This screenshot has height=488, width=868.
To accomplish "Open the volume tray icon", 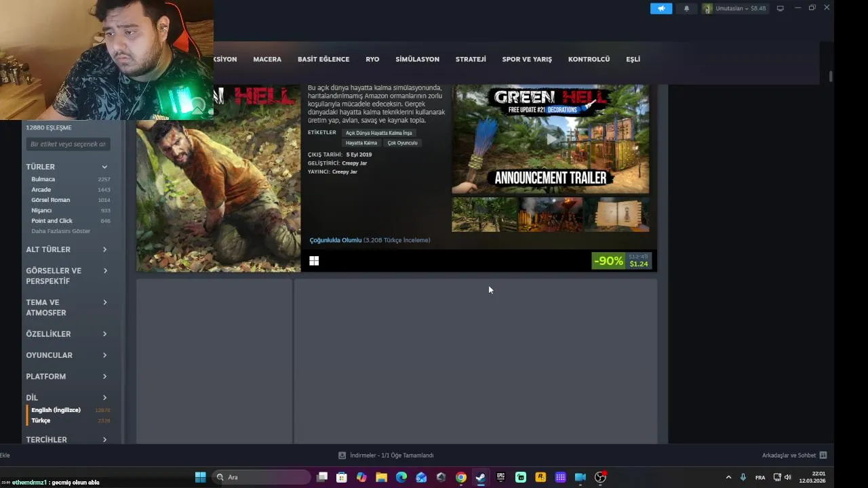I will 787,477.
